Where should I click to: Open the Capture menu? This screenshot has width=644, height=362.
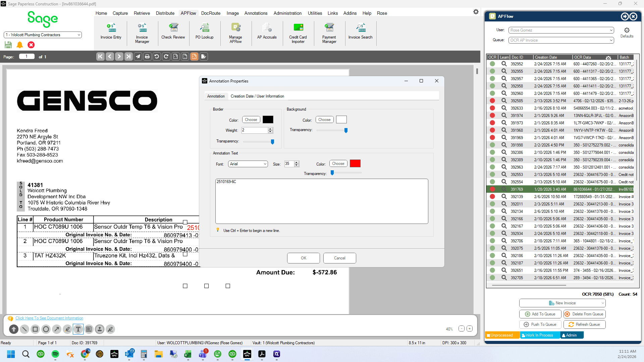click(120, 13)
